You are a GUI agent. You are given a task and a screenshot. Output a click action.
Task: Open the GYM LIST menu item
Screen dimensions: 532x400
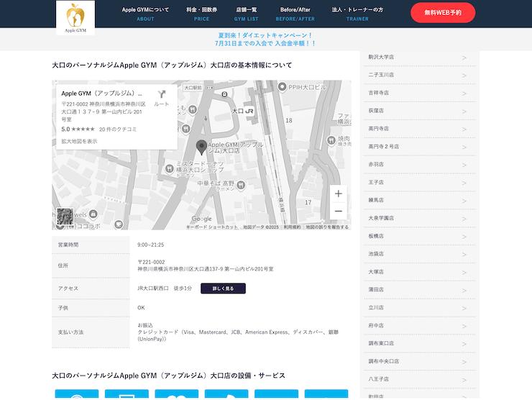pos(247,14)
